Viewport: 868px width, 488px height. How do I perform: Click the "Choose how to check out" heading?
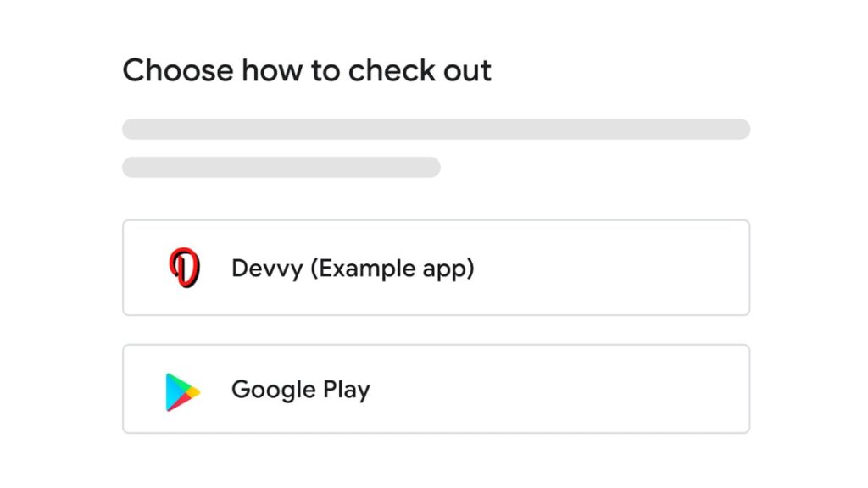[x=307, y=71]
